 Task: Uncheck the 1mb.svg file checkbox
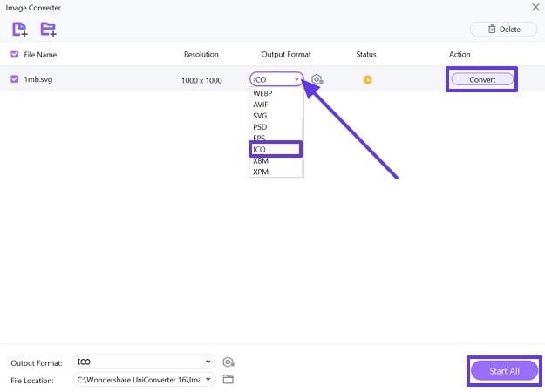(15, 79)
